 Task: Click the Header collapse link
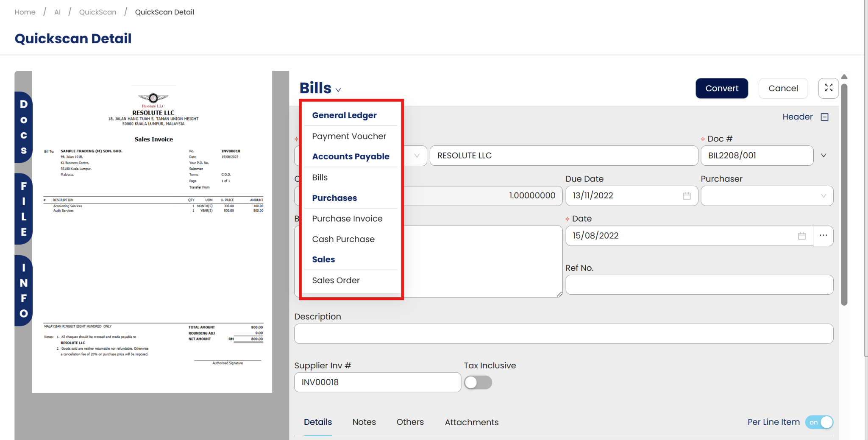[x=798, y=117]
